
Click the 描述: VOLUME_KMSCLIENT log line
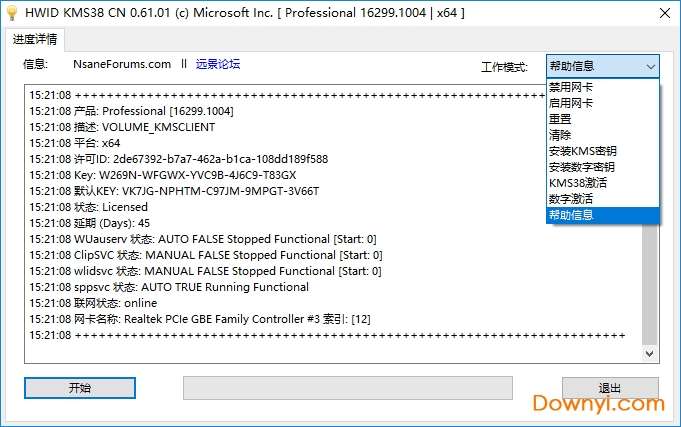tap(122, 127)
